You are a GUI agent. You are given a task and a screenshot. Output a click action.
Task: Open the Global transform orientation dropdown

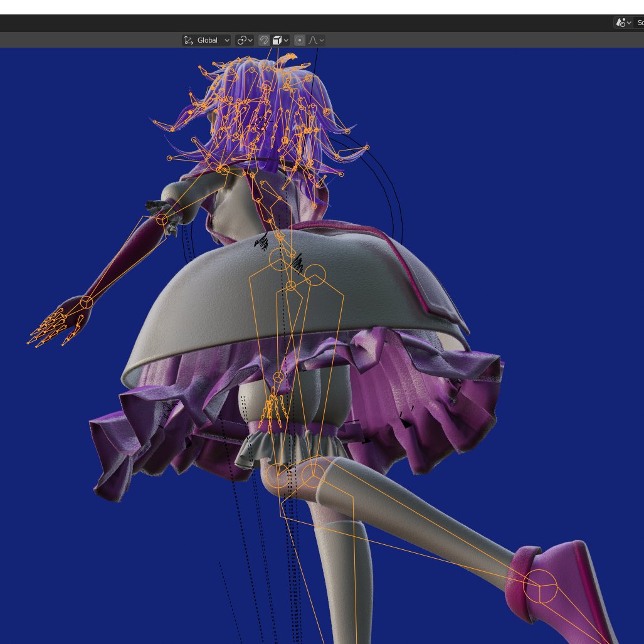(x=206, y=40)
